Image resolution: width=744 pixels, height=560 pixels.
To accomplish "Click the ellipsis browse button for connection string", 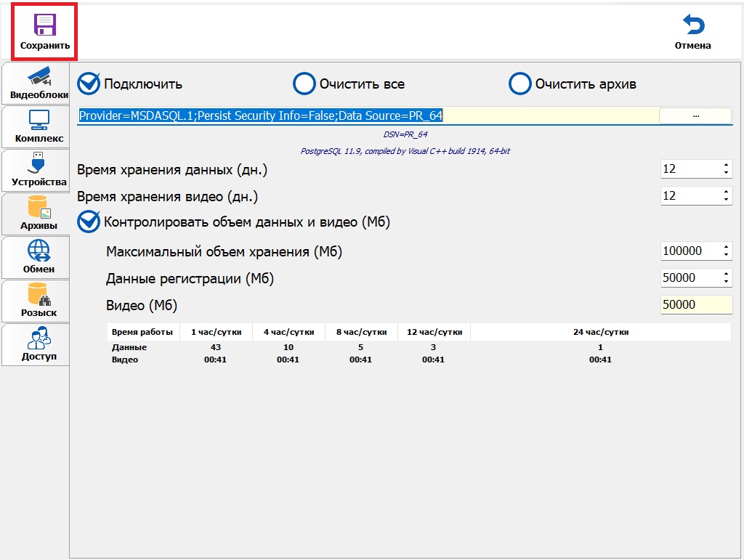I will tap(695, 115).
